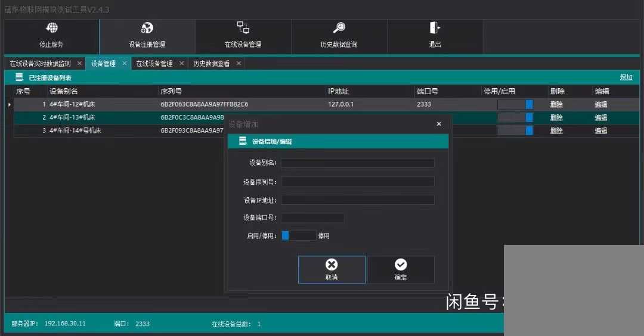Close the 设备管理 tab

(125, 63)
